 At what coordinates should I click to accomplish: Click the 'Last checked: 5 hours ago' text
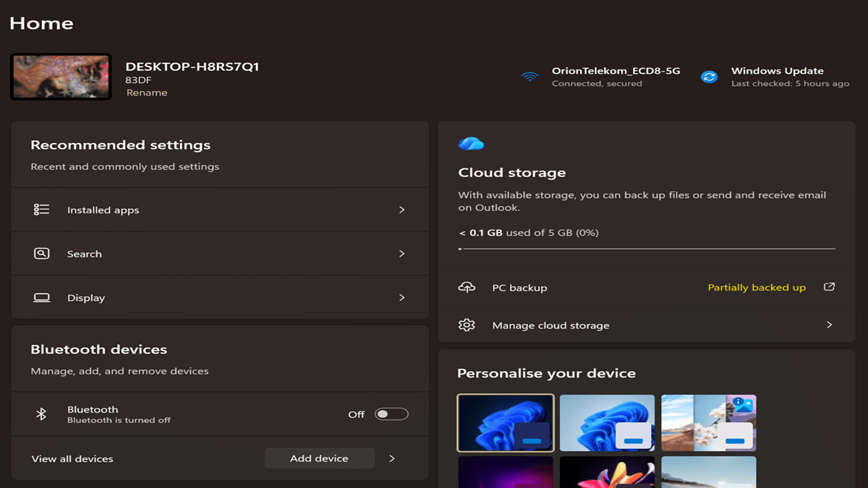coord(791,84)
